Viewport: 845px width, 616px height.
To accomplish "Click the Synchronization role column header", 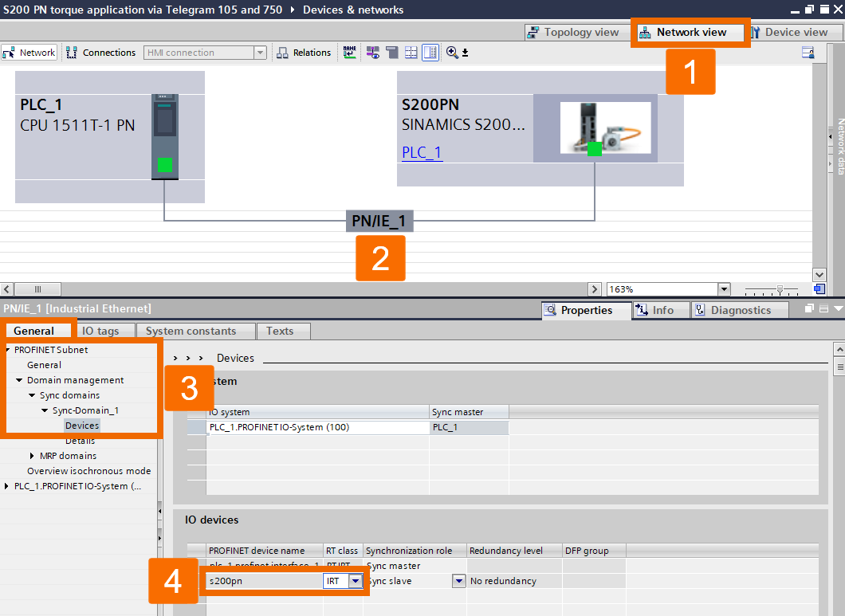I will 415,551.
